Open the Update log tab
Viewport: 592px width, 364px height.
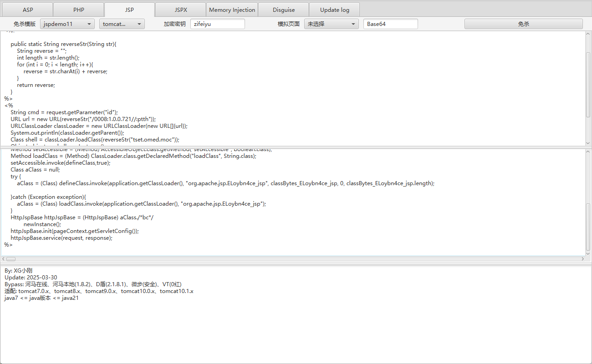pos(334,10)
